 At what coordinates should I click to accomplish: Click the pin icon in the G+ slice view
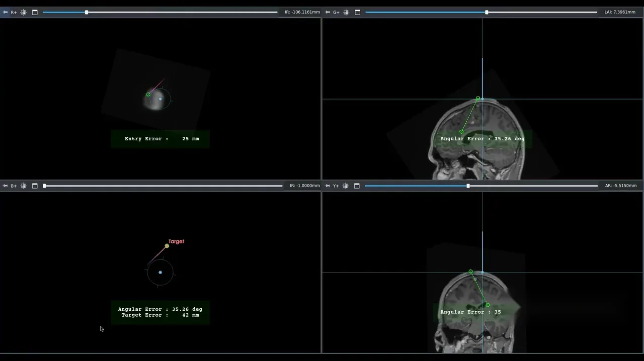(x=328, y=12)
